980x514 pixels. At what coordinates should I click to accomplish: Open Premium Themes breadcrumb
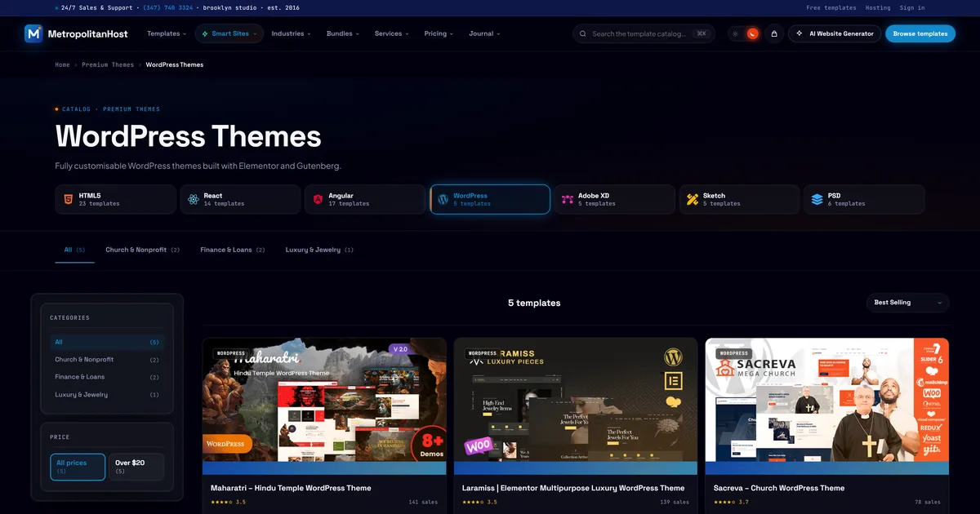click(108, 64)
